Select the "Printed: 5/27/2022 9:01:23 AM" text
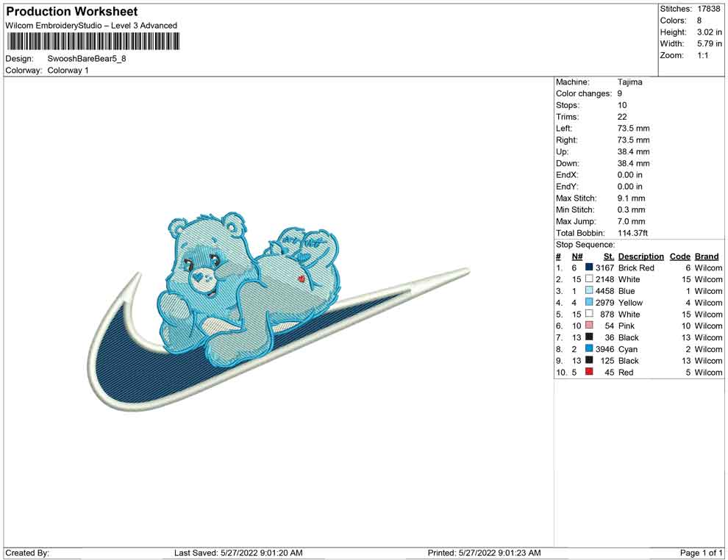 pos(485,553)
